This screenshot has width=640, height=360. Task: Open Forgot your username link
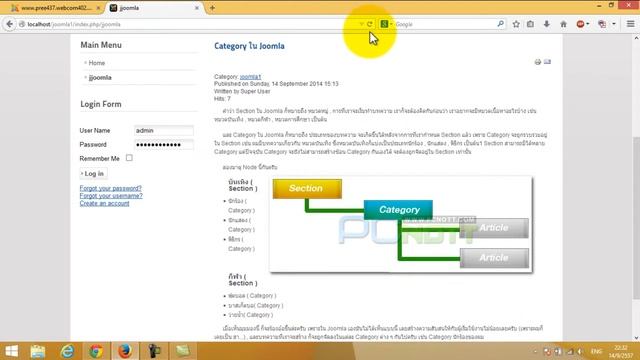111,196
